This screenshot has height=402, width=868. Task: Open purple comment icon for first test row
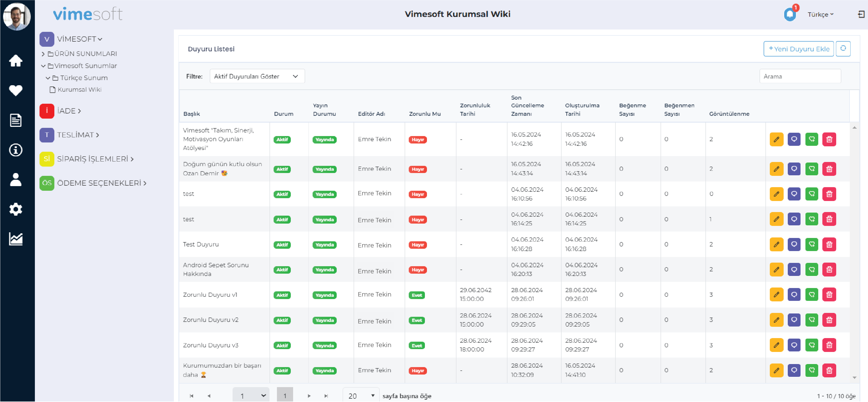tap(794, 194)
